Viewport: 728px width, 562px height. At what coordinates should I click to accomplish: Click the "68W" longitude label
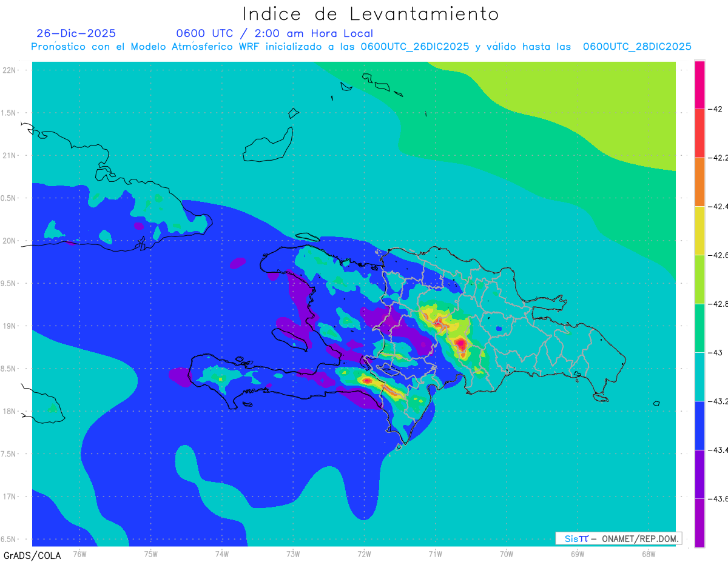(x=649, y=554)
